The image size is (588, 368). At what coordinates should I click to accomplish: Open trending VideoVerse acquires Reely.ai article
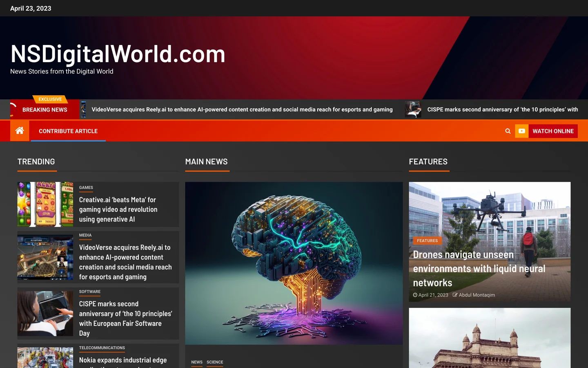(x=125, y=262)
